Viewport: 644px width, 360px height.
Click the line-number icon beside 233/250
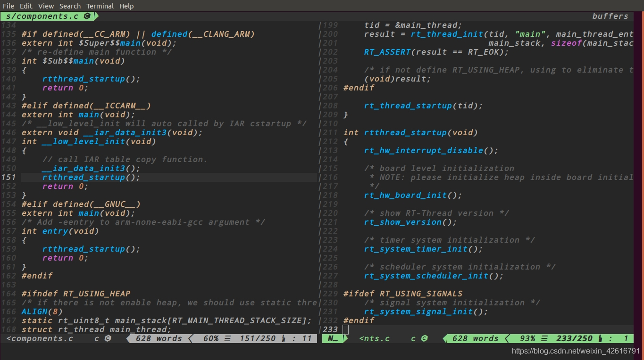[600, 338]
